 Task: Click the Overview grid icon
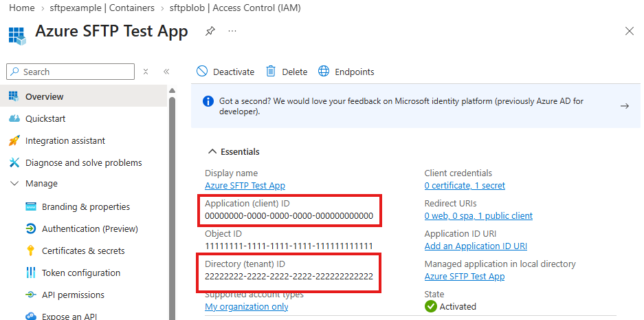point(14,96)
